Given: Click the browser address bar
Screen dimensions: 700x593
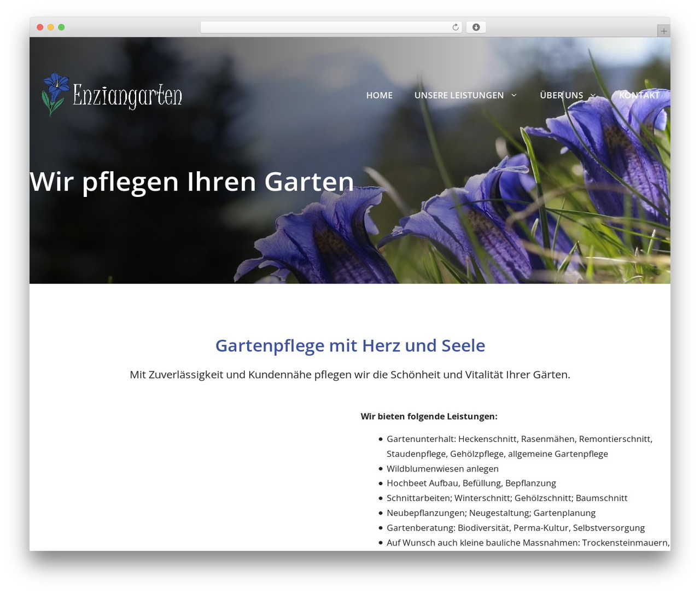Looking at the screenshot, I should point(331,27).
